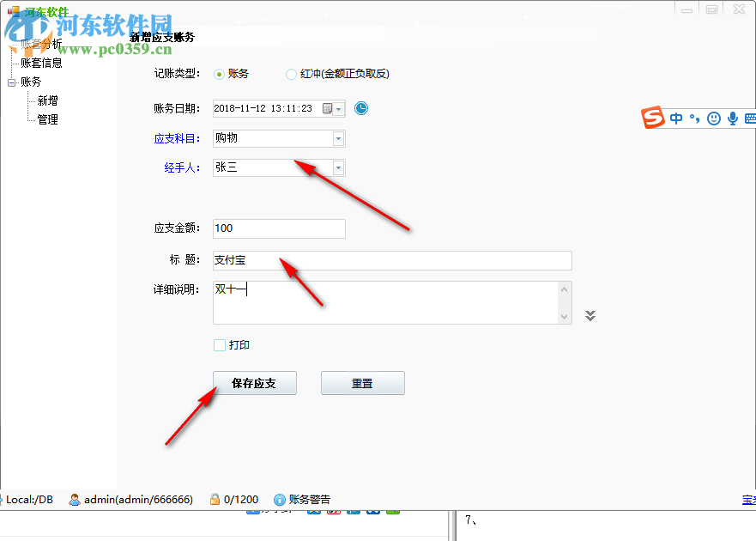Select the 账务 record type radio button
This screenshot has height=541, width=756.
coord(220,74)
